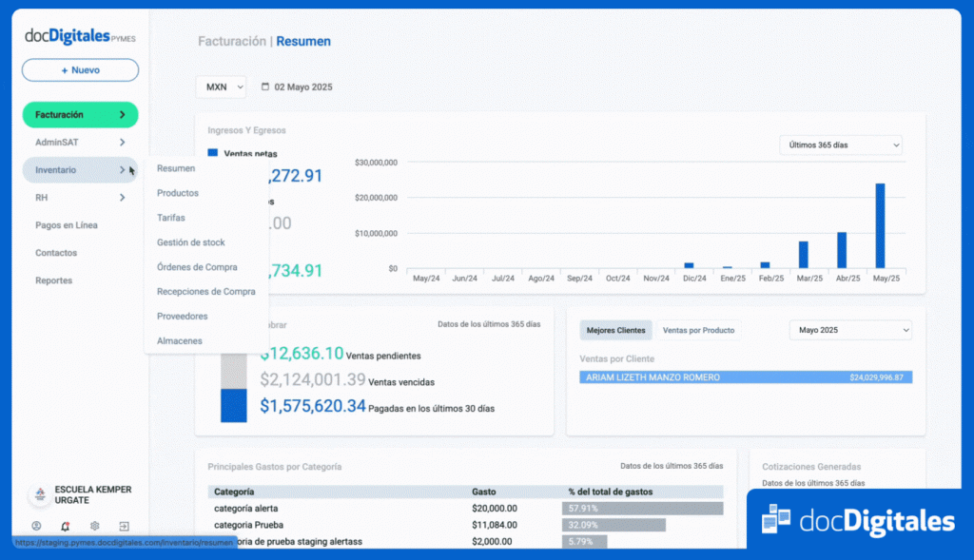Go to Contactos
Screen dimensions: 974x560
click(x=56, y=253)
